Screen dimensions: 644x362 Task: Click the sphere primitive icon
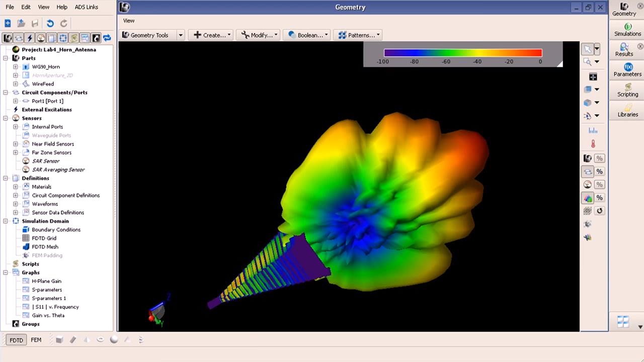(x=114, y=340)
